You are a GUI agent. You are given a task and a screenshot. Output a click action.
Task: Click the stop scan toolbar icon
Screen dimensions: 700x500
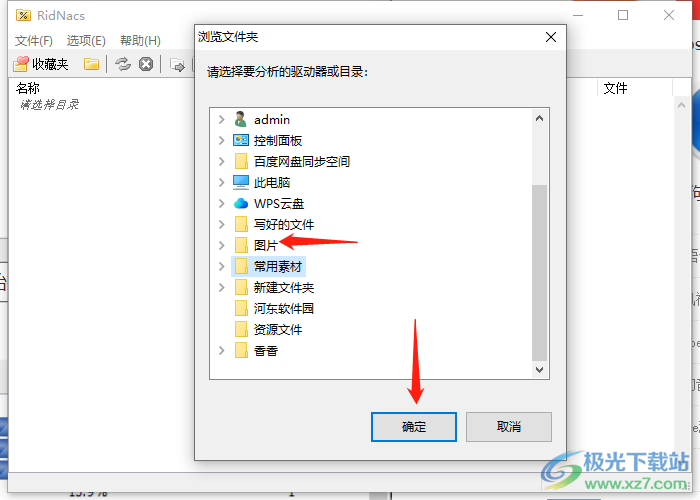[x=146, y=64]
